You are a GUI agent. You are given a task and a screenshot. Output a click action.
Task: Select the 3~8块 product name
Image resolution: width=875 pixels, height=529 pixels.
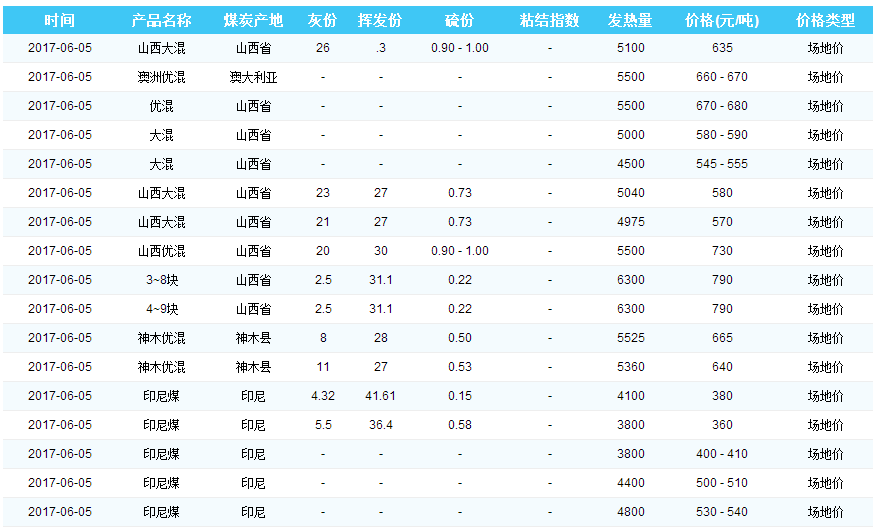pyautogui.click(x=161, y=280)
